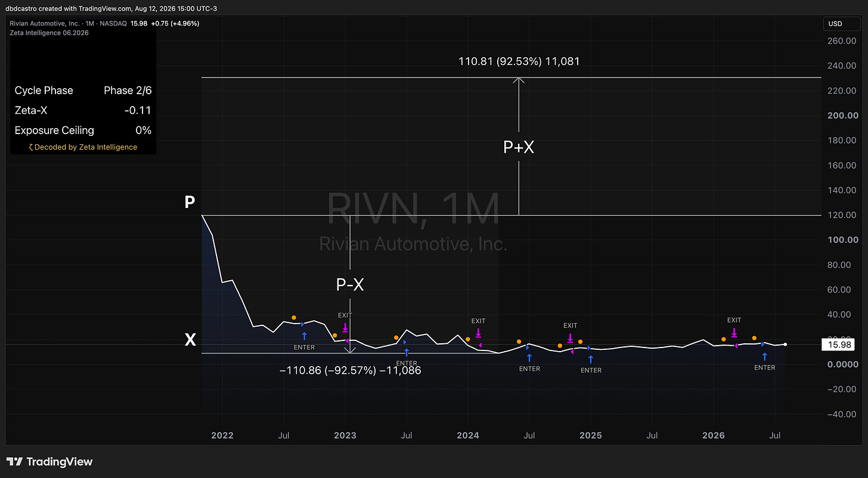Click the 15.98 current price tag on axis
Image resolution: width=868 pixels, height=478 pixels.
[x=838, y=344]
